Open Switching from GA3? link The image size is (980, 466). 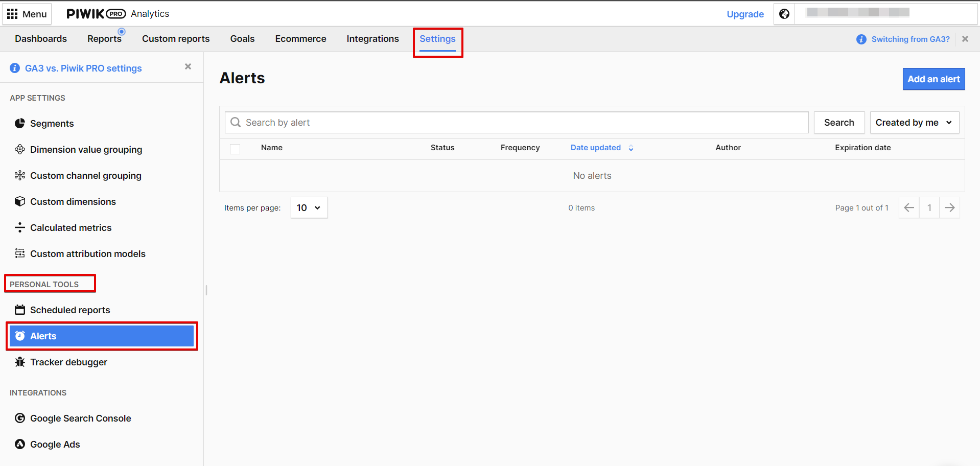pos(911,39)
